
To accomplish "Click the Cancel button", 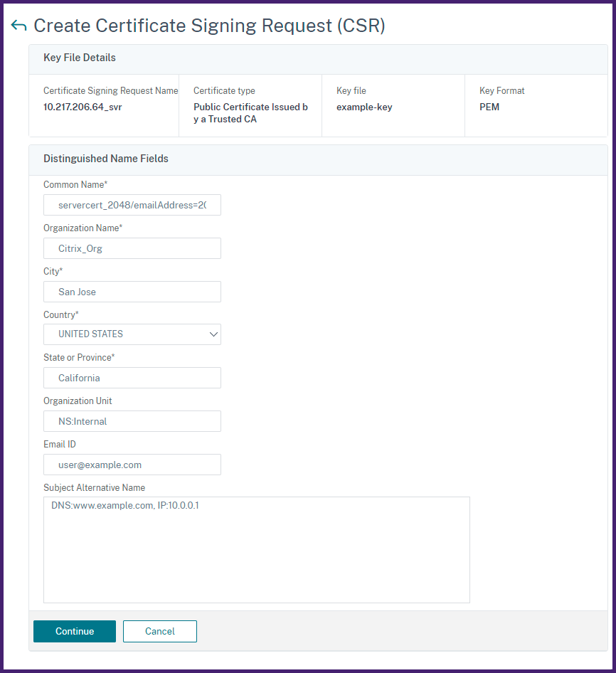I will click(160, 631).
